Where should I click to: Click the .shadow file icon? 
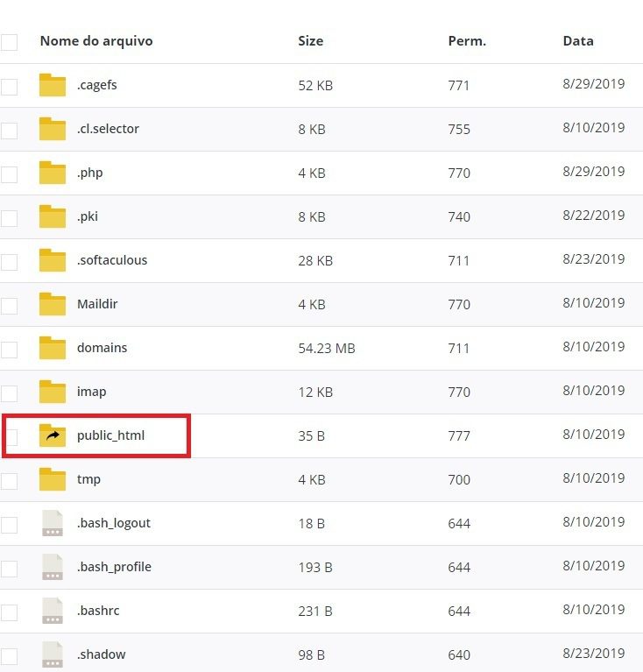click(53, 654)
